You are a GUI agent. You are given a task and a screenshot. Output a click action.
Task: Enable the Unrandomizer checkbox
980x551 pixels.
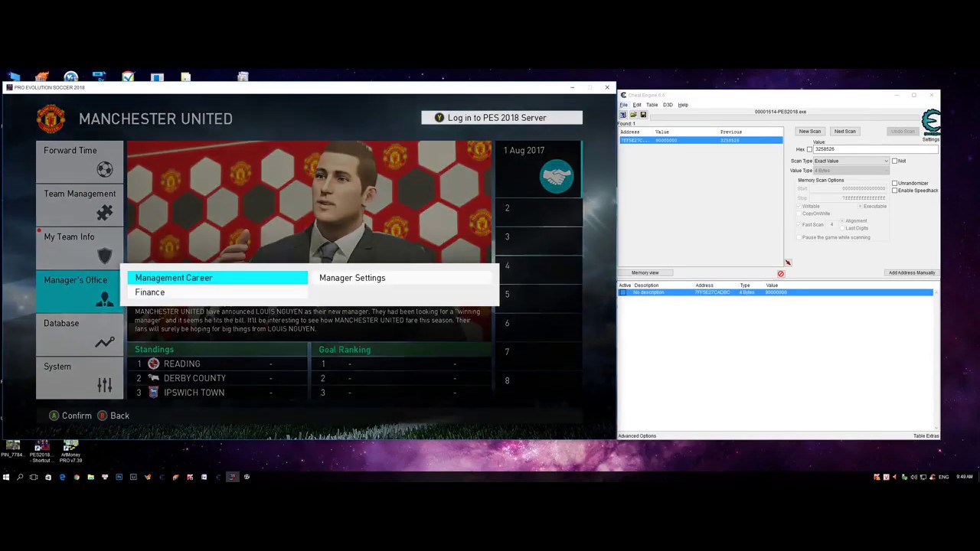point(895,184)
